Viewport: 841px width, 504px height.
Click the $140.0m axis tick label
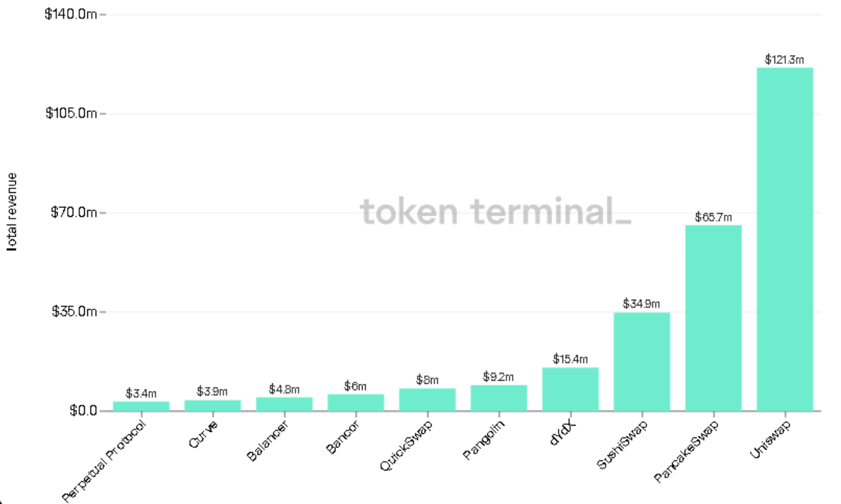tap(70, 15)
